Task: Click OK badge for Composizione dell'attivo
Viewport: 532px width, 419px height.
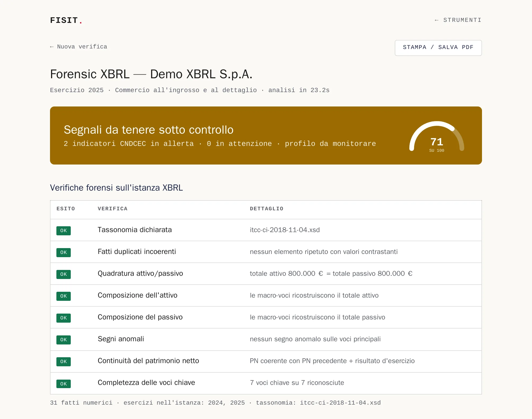Action: (x=64, y=296)
